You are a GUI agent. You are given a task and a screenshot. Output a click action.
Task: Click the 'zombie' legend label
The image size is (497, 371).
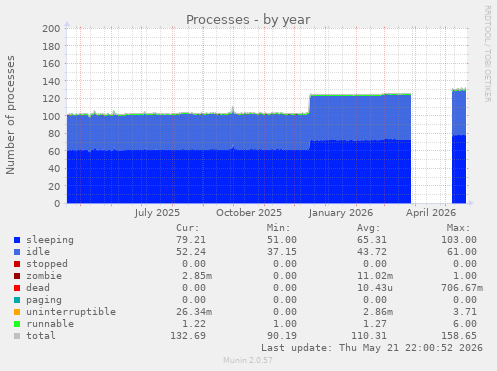coord(44,276)
